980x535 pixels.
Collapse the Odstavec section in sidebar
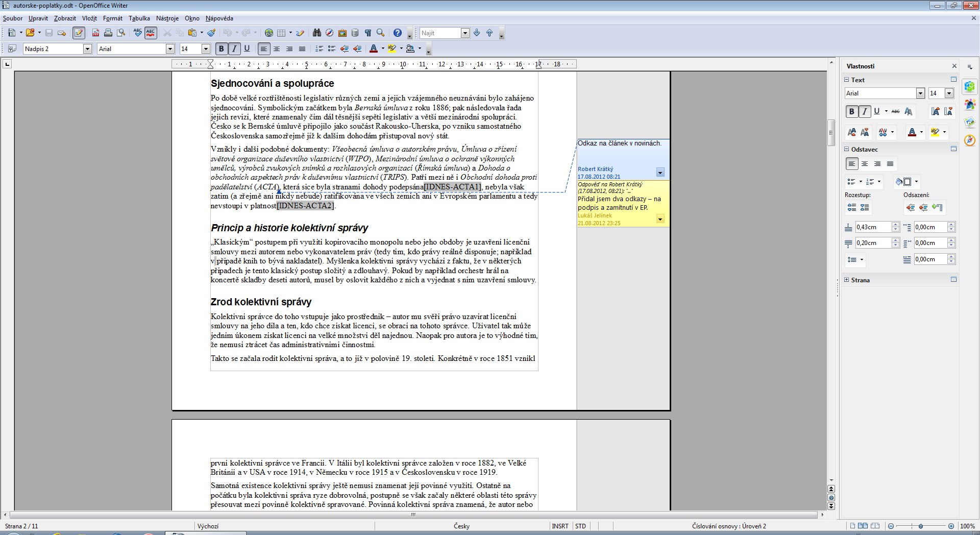pyautogui.click(x=847, y=150)
